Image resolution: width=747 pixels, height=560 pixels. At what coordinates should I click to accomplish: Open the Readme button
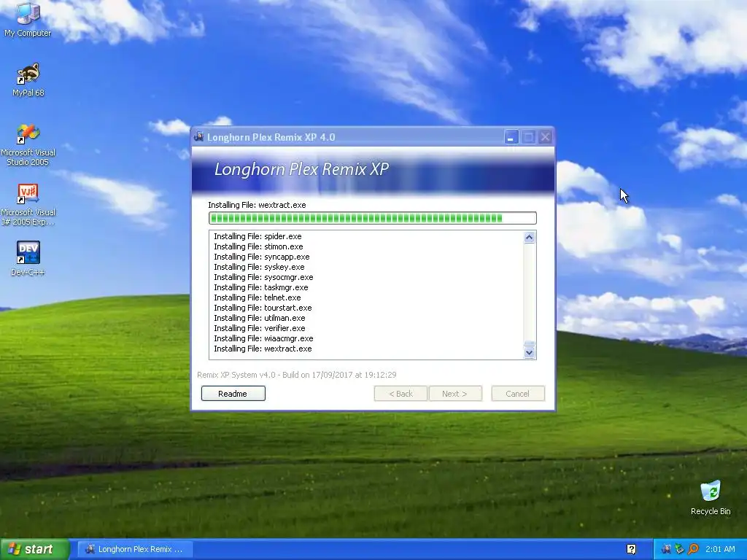[233, 393]
